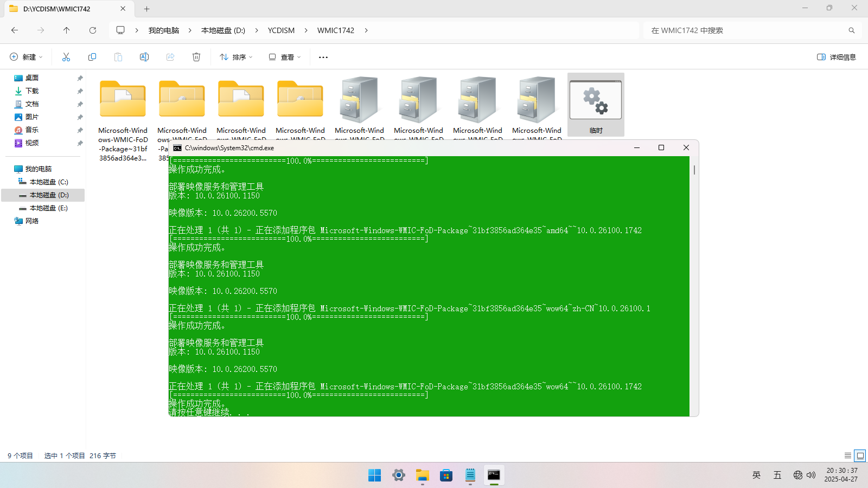This screenshot has width=868, height=488.
Task: Expand chevron after 本地磁盘 (D:) in address bar
Action: [257, 30]
